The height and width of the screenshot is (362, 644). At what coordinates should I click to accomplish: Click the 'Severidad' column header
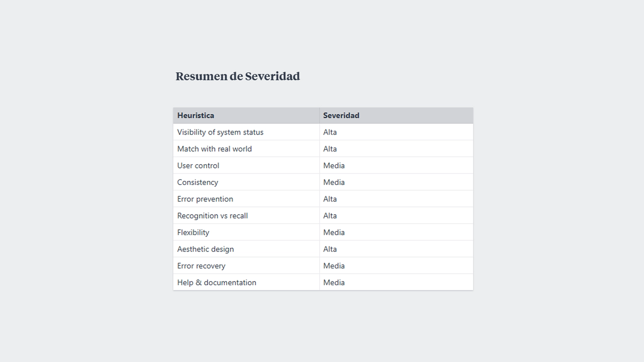click(x=341, y=116)
